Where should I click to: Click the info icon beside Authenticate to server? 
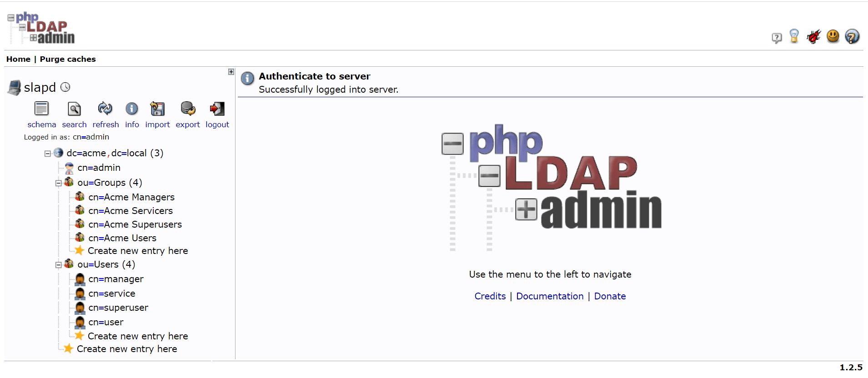pyautogui.click(x=247, y=78)
